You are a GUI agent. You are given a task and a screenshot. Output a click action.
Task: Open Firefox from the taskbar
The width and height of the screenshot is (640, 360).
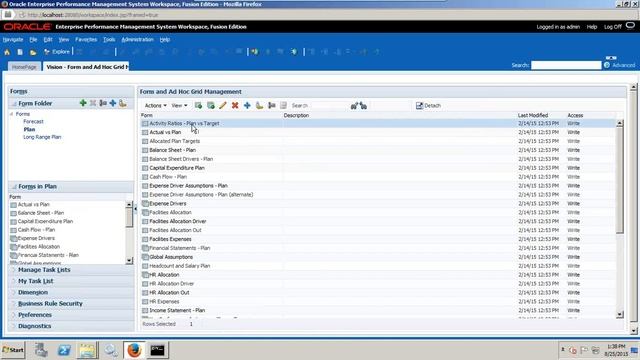[134, 350]
